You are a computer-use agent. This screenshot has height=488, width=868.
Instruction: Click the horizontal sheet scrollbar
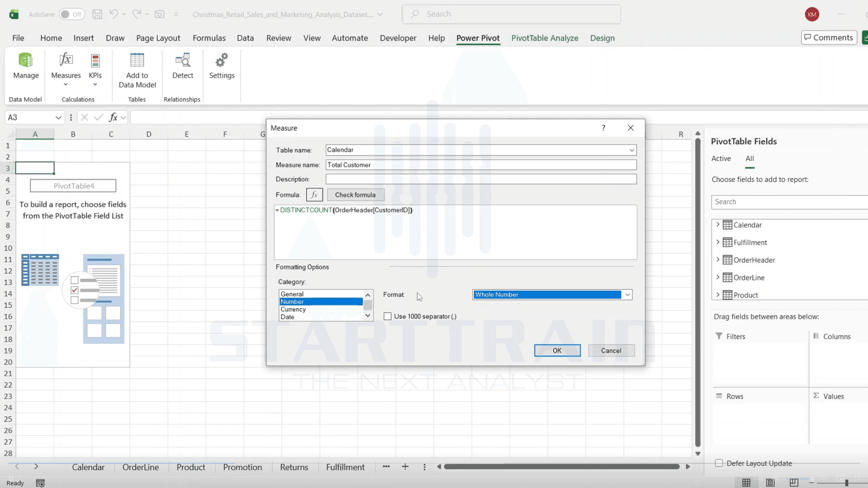tap(562, 467)
